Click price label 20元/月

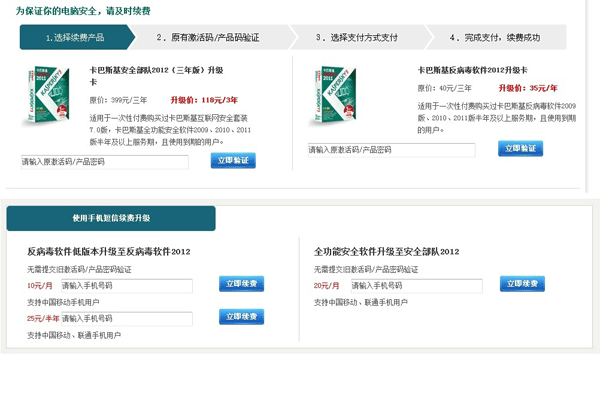point(326,286)
